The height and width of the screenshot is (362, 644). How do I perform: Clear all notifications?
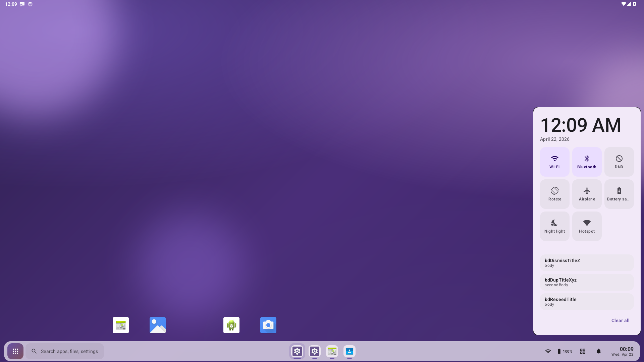[x=620, y=320]
